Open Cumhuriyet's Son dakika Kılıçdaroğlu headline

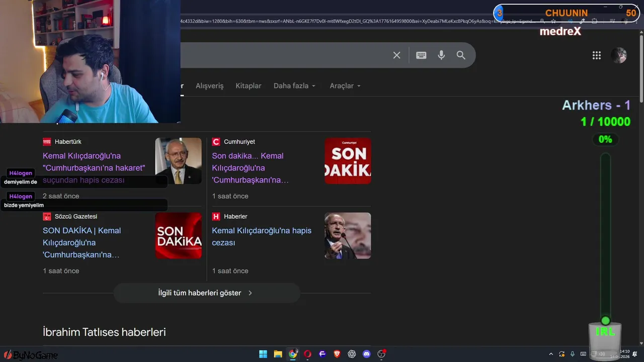point(251,168)
